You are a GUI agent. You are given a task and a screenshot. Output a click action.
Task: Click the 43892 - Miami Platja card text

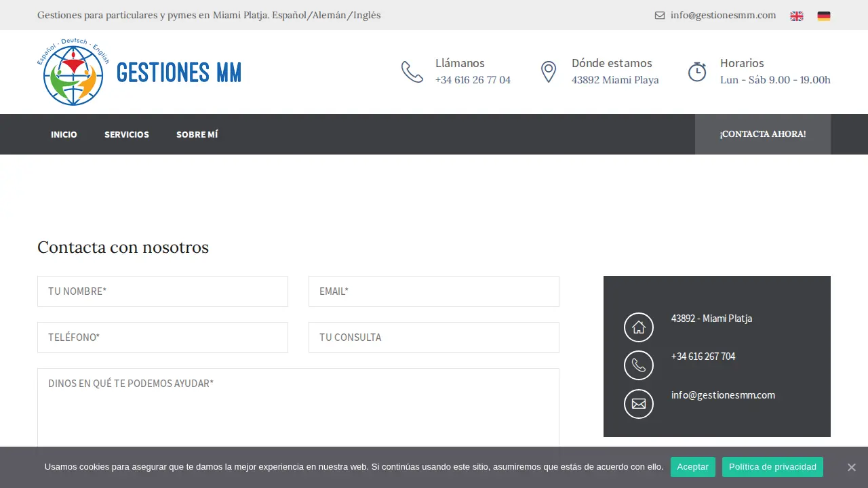pyautogui.click(x=711, y=319)
